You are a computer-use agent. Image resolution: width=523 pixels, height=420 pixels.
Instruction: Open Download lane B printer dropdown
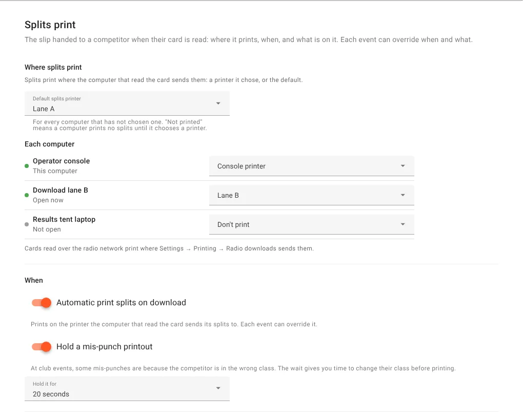[312, 195]
